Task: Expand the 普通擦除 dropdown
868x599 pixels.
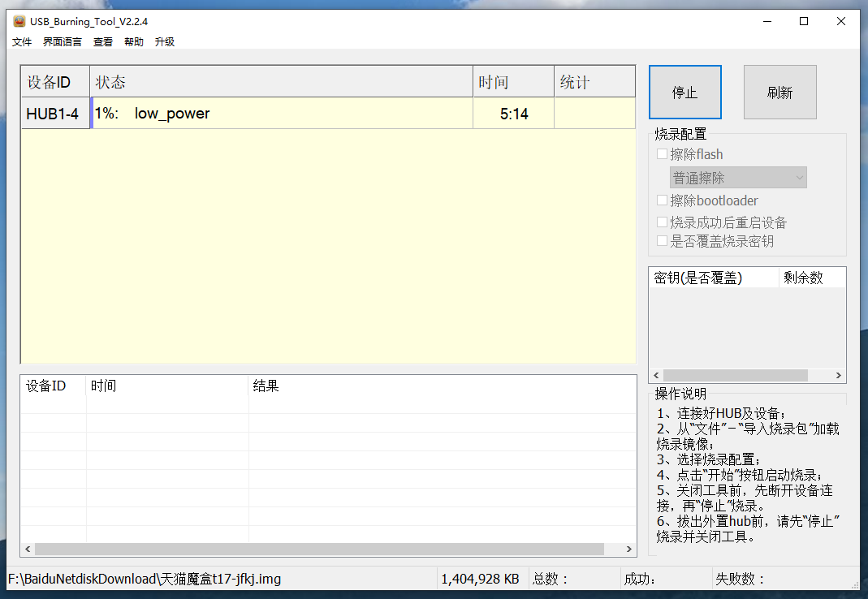Action: coord(738,178)
